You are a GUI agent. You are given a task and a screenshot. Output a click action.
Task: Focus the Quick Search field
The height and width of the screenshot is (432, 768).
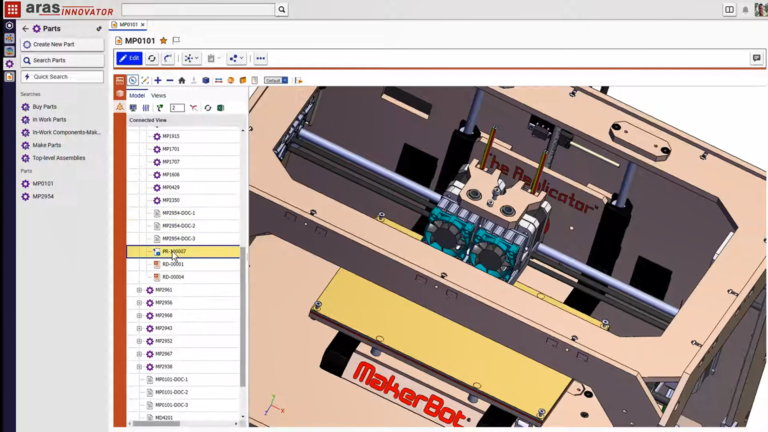click(x=62, y=77)
